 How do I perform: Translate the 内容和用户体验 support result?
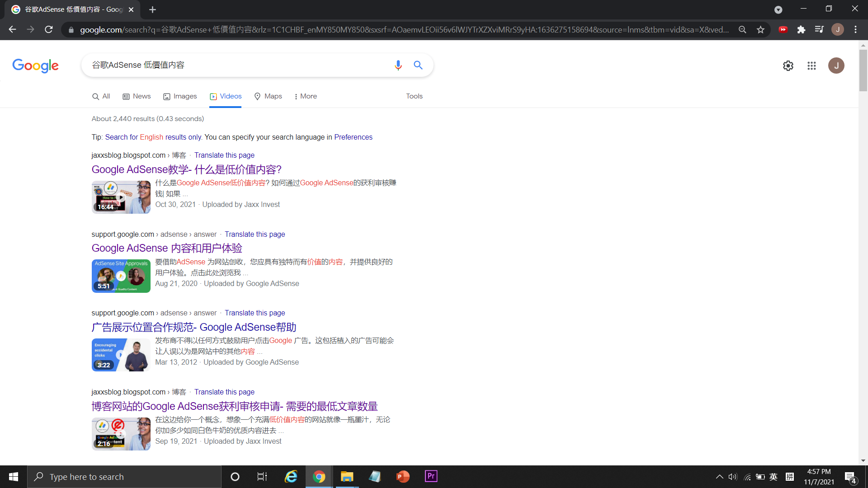[255, 234]
